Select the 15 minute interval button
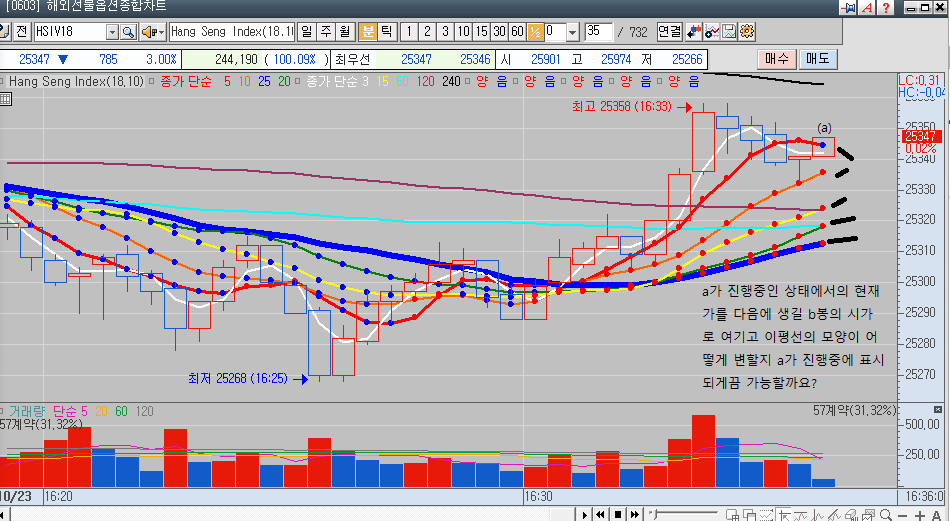The height and width of the screenshot is (521, 950). point(482,31)
